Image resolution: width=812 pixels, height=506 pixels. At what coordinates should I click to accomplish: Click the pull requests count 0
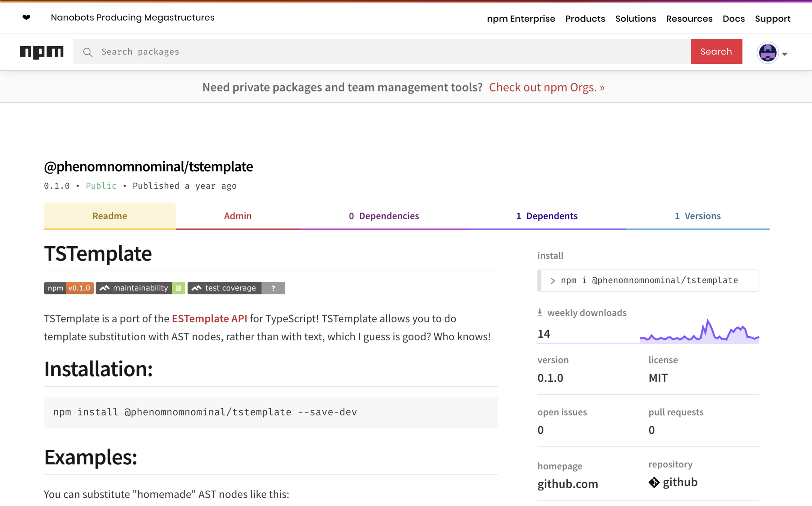click(x=651, y=430)
